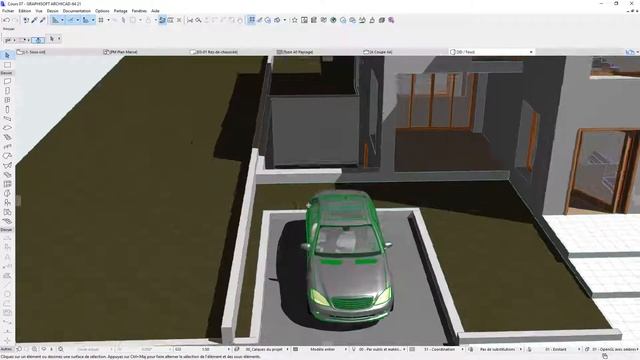Toggle the highlighted trace reference icon

click(x=162, y=20)
